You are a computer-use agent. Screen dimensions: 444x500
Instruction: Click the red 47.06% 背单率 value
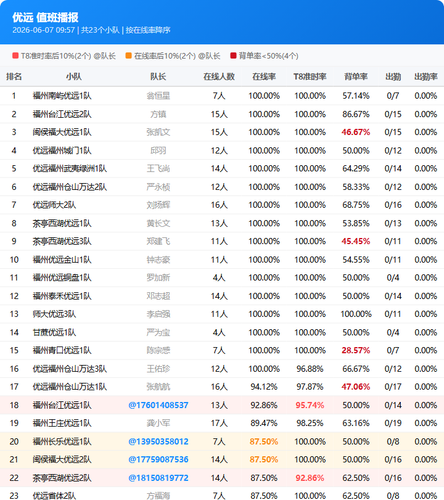tap(356, 387)
